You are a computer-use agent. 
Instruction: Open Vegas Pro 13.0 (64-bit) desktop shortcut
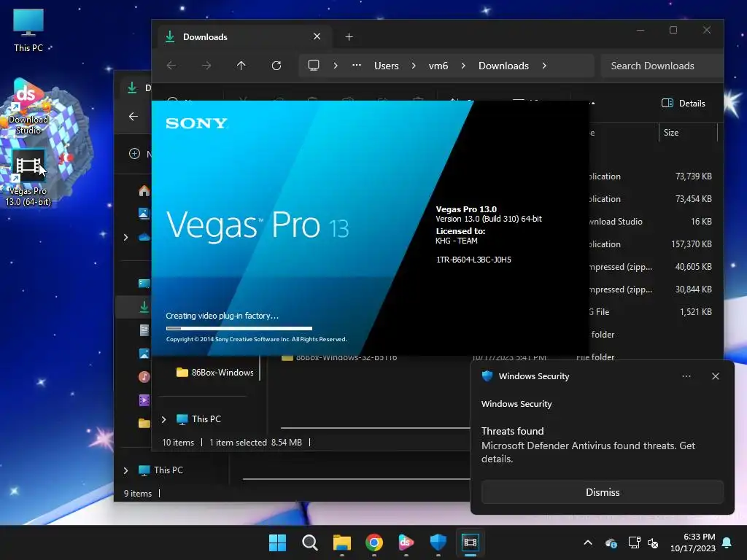pyautogui.click(x=28, y=178)
